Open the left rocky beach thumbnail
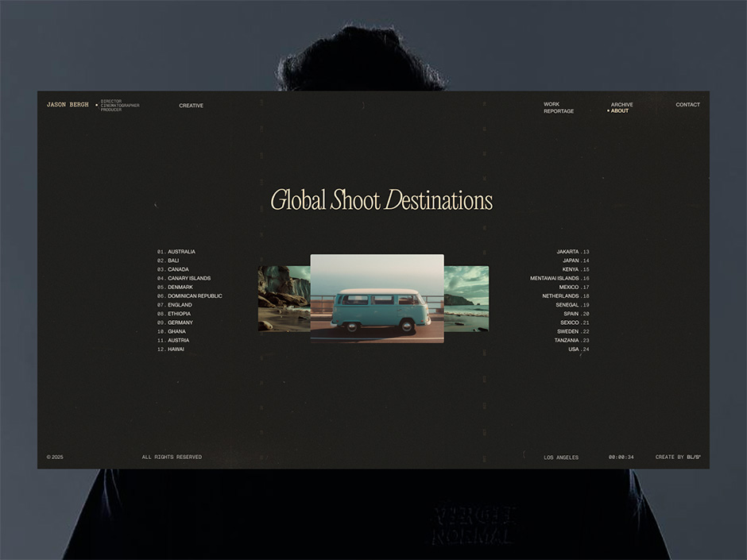The height and width of the screenshot is (560, 747). click(x=284, y=299)
